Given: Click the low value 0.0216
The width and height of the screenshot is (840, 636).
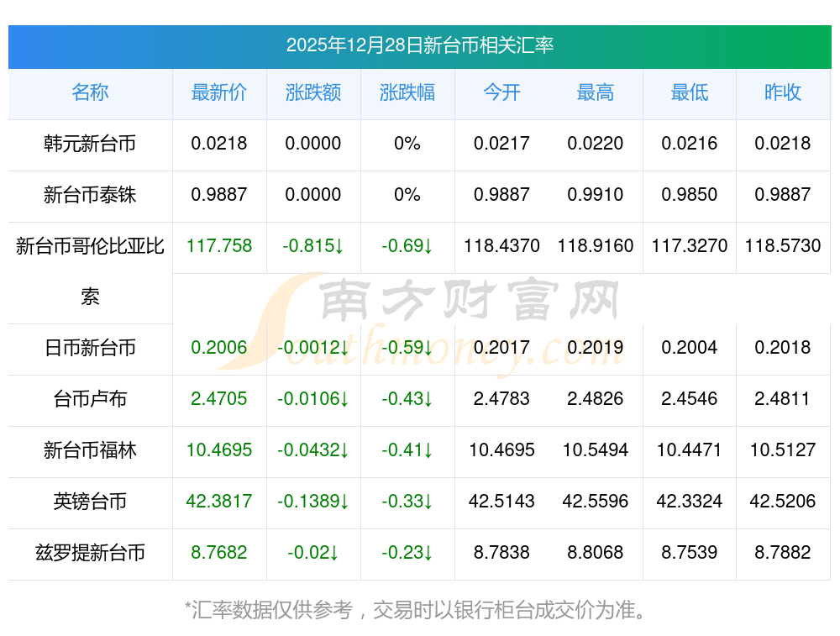Looking at the screenshot, I should 690,144.
